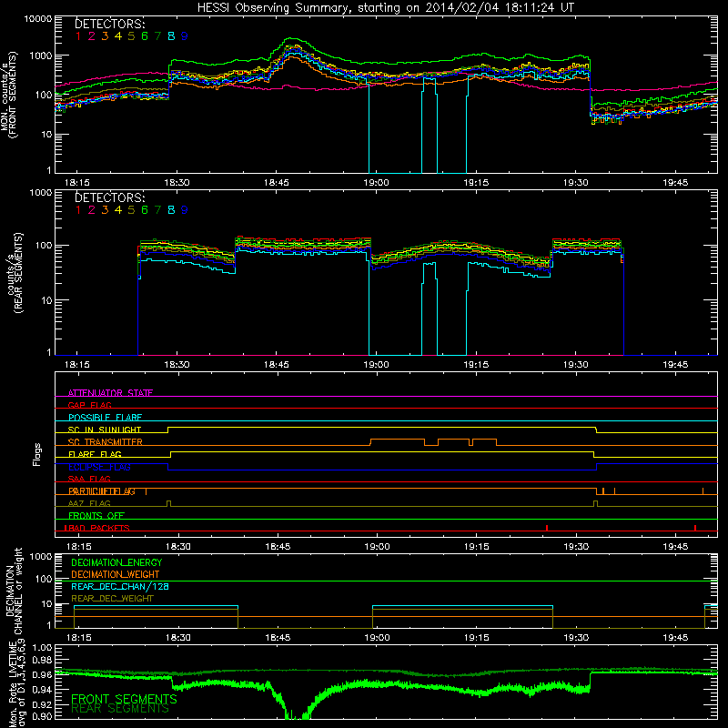Click detector 5 legend number in rear segments plot

click(x=131, y=210)
